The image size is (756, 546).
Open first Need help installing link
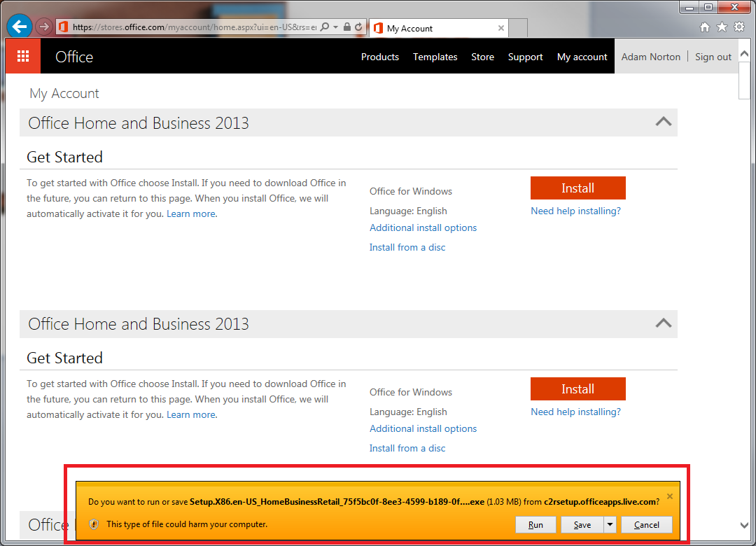coord(575,211)
